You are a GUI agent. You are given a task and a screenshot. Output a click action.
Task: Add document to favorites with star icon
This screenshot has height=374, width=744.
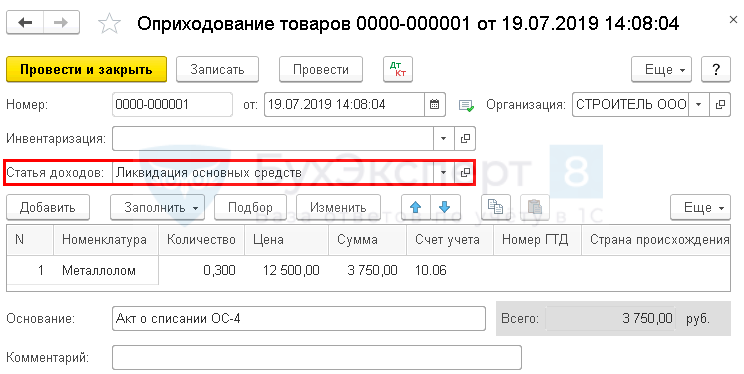(110, 23)
